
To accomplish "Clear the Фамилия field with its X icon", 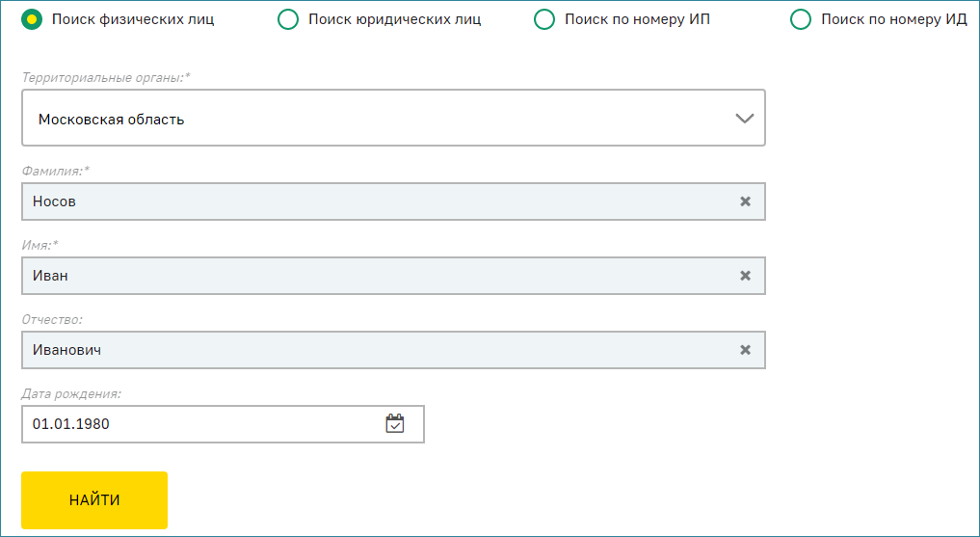I will pyautogui.click(x=745, y=201).
